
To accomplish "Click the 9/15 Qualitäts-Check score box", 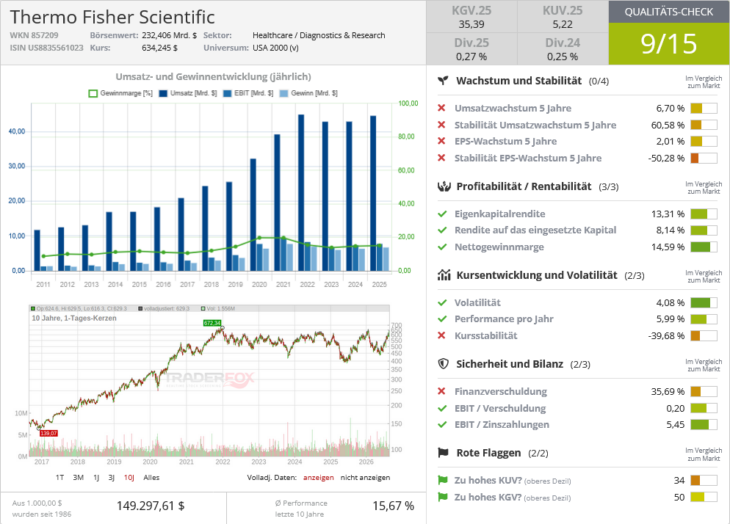I will tap(669, 43).
